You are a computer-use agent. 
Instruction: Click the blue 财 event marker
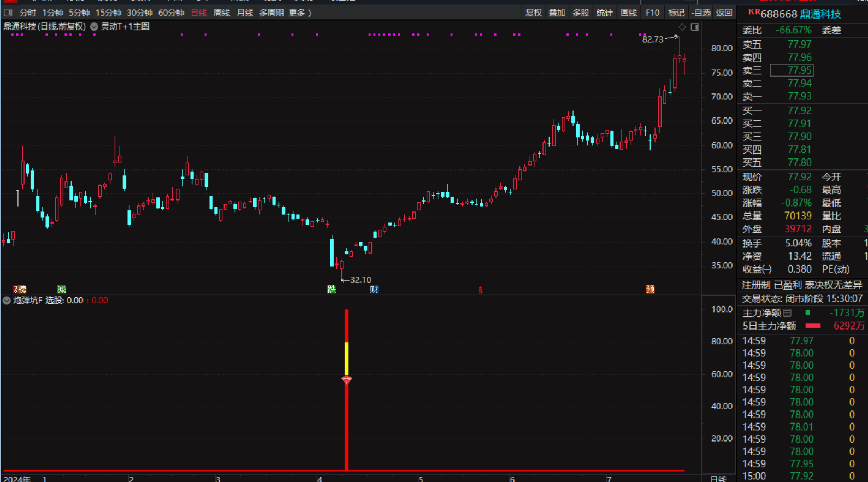tap(374, 289)
